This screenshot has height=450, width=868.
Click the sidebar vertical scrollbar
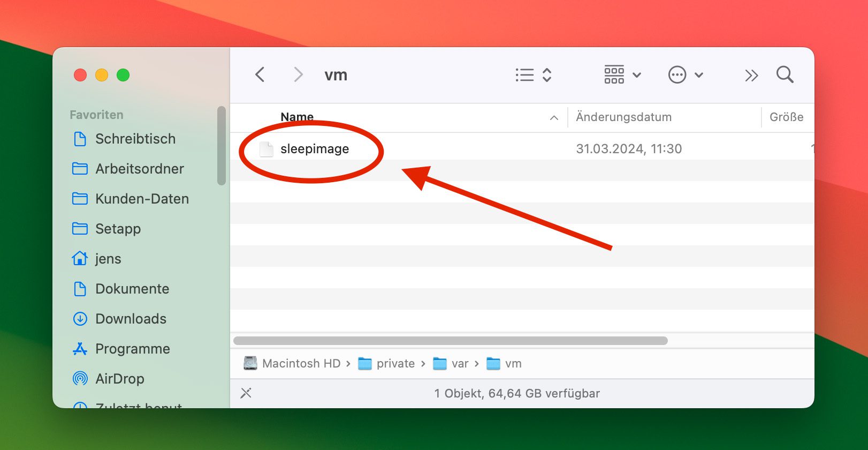[222, 146]
